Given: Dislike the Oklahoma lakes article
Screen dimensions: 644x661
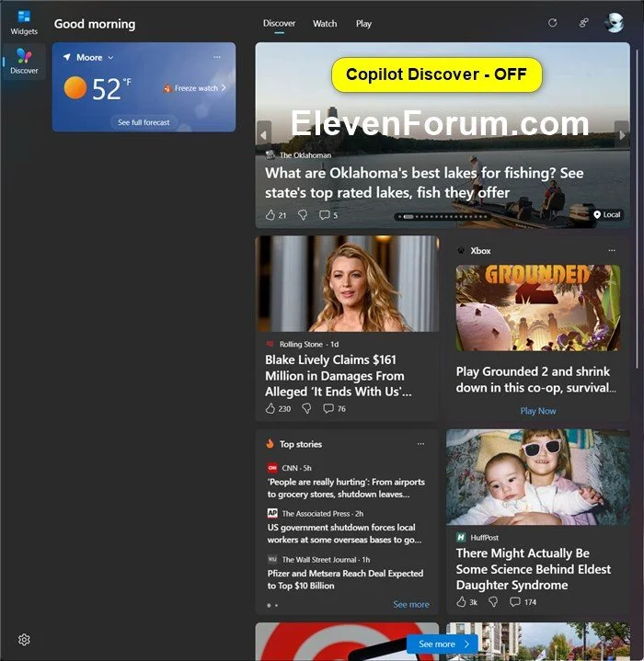Looking at the screenshot, I should (303, 215).
